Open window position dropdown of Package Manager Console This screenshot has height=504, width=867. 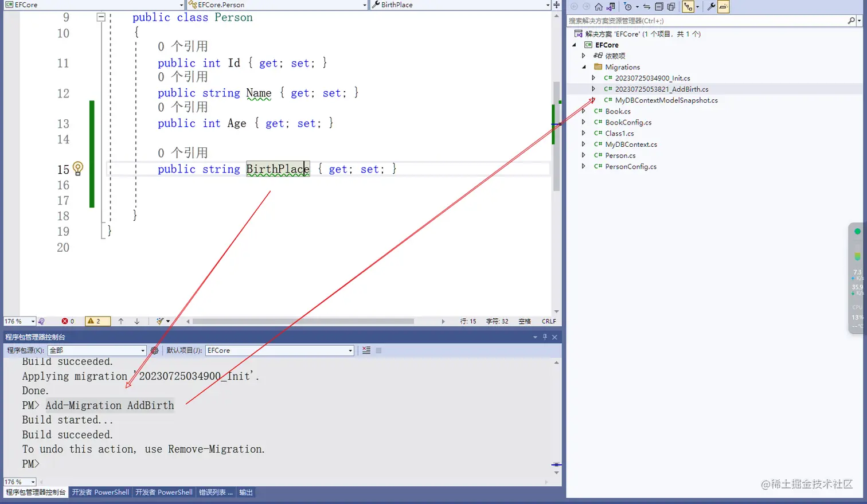coord(535,337)
